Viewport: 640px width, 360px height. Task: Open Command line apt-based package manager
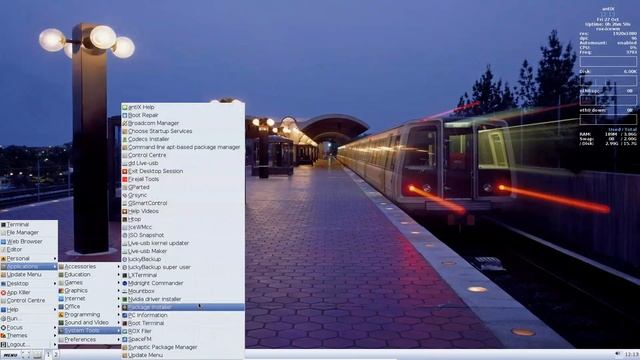point(183,147)
